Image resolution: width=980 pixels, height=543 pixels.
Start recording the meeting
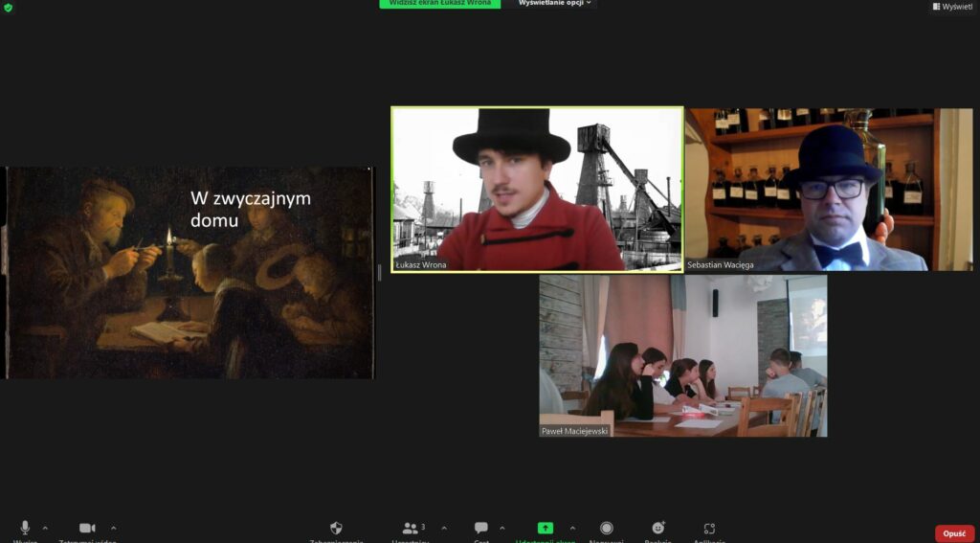[606, 529]
